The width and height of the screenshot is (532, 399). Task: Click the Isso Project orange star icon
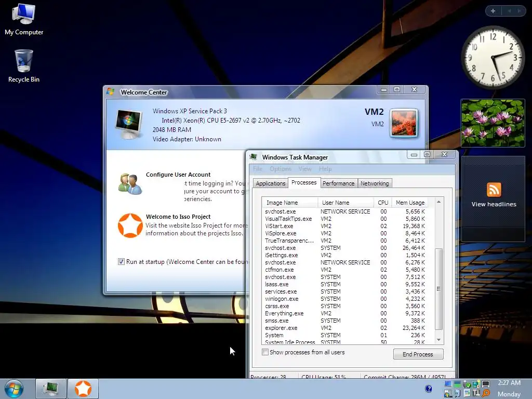point(130,225)
